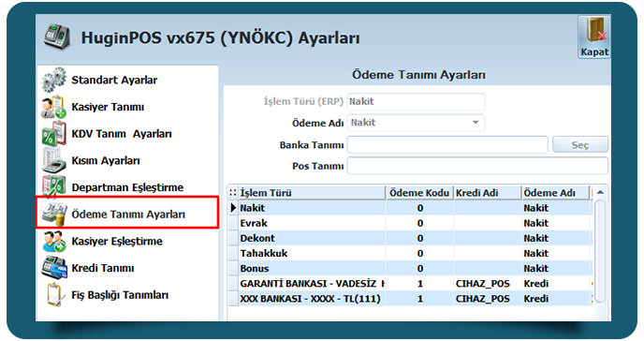Open Kasiyer Tanımı menu item
Screen dimensions: 644x341
(x=108, y=107)
